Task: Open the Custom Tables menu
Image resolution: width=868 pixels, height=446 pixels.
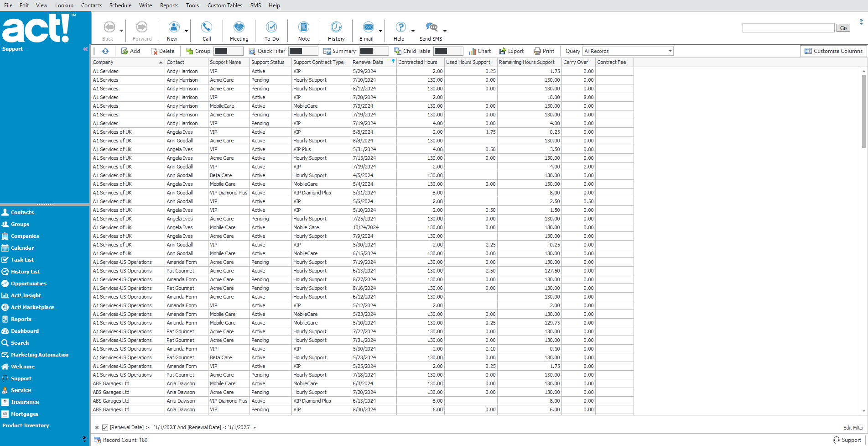Action: [x=225, y=5]
